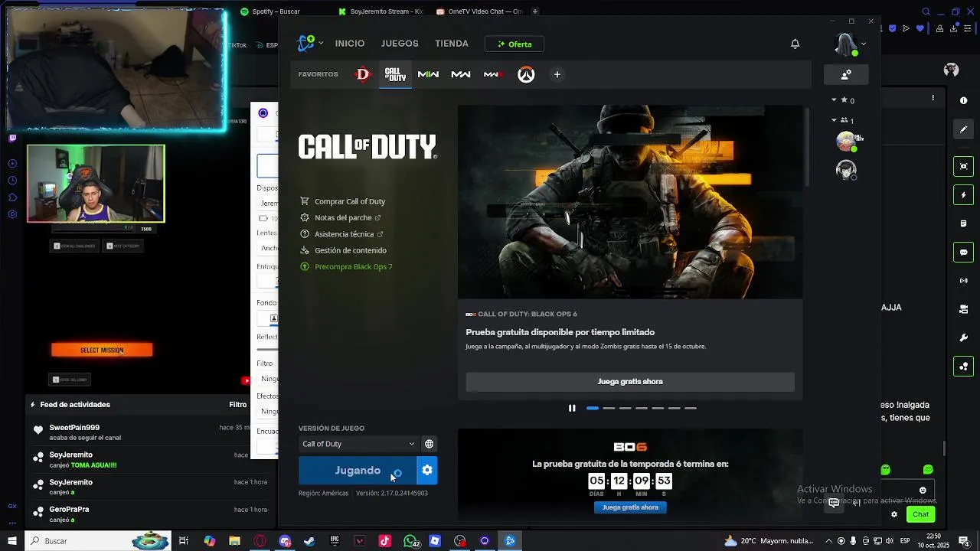Open Filtro in Feed de actividades
This screenshot has height=551, width=980.
237,405
